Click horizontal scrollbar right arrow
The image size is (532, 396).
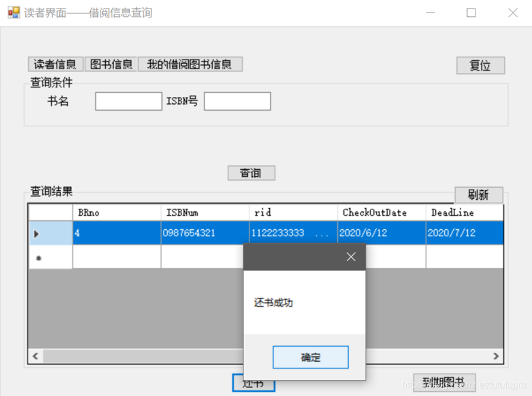496,356
